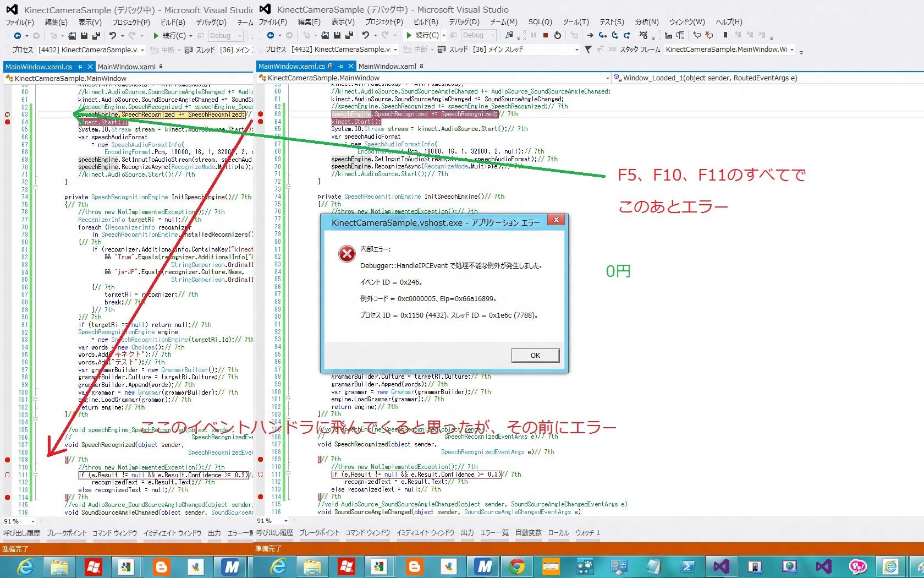The image size is (924, 578).
Task: Open PowerShell from the taskbar
Action: [687, 566]
